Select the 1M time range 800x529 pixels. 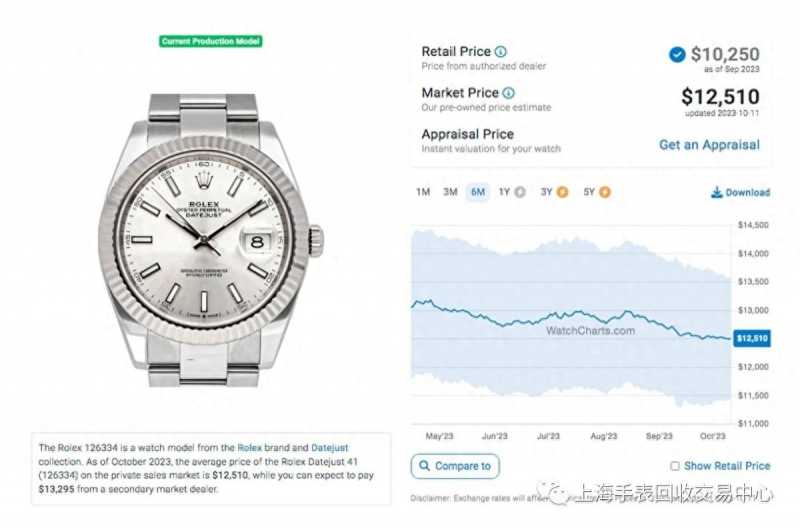pyautogui.click(x=423, y=192)
